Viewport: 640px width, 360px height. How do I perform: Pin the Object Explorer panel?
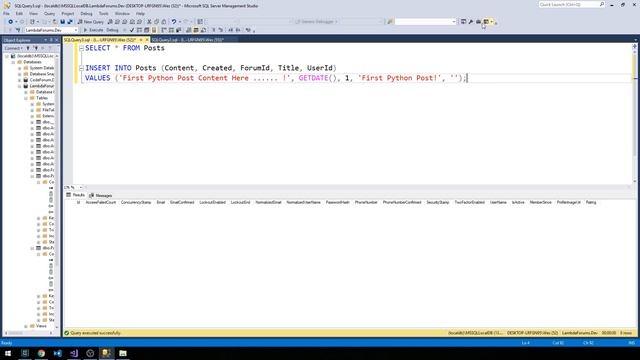tap(51, 40)
